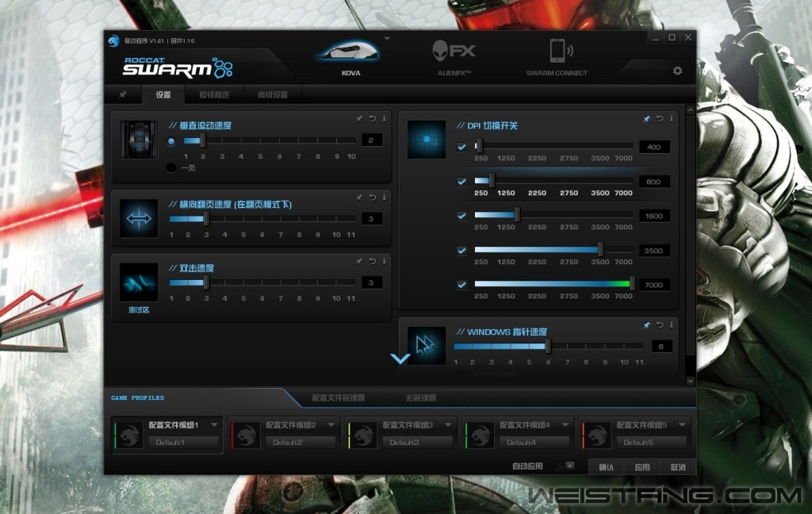Switch to the 高级设置 tab
Image resolution: width=812 pixels, height=514 pixels.
pyautogui.click(x=273, y=95)
